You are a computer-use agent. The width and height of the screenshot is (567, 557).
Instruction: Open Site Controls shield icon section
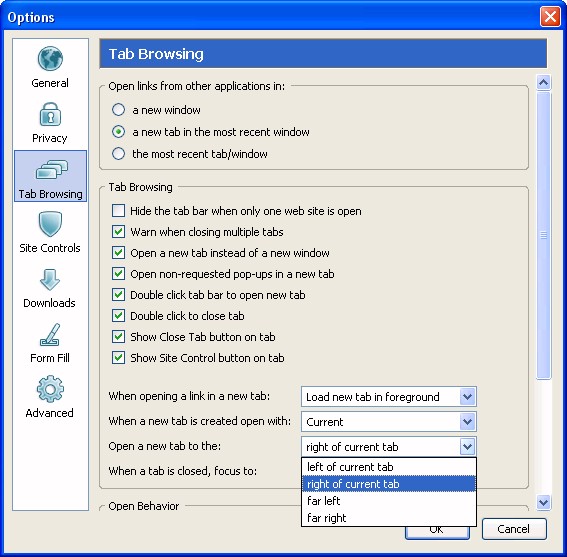(50, 224)
